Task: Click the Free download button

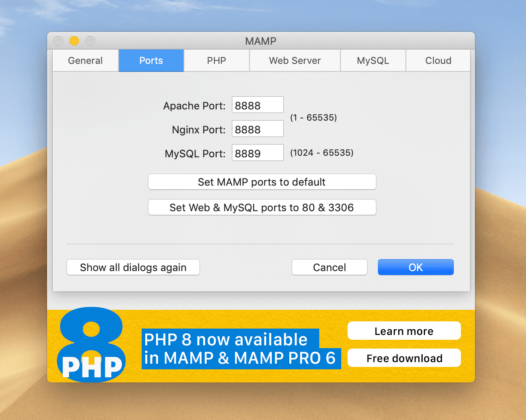Action: pos(404,358)
